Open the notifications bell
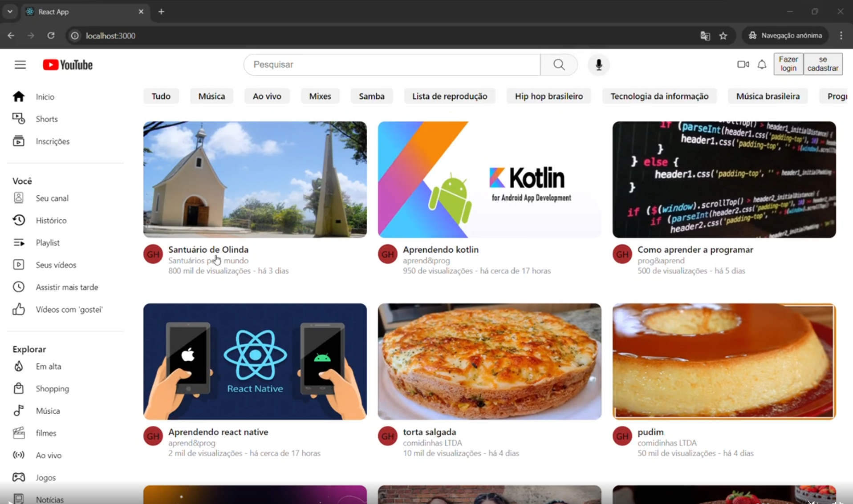 [762, 65]
